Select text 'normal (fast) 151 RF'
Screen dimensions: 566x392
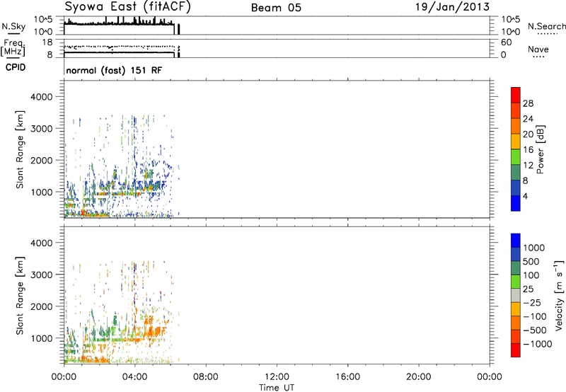[114, 70]
